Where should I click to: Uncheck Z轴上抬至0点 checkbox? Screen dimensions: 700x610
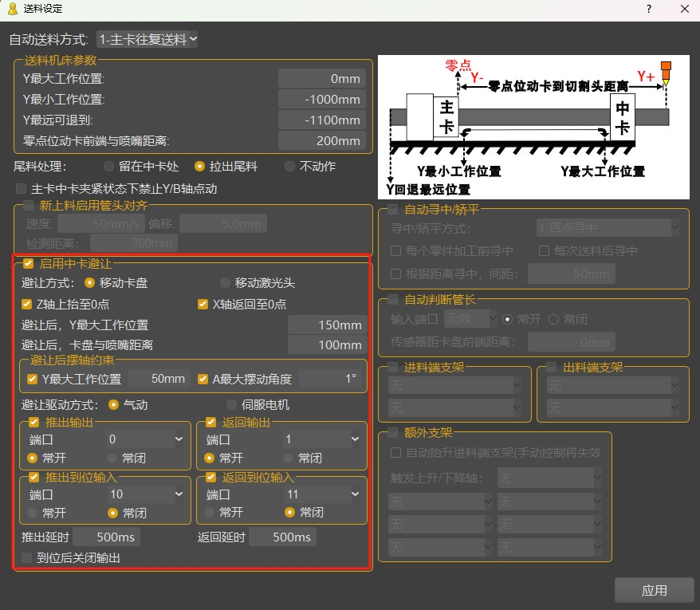[27, 304]
